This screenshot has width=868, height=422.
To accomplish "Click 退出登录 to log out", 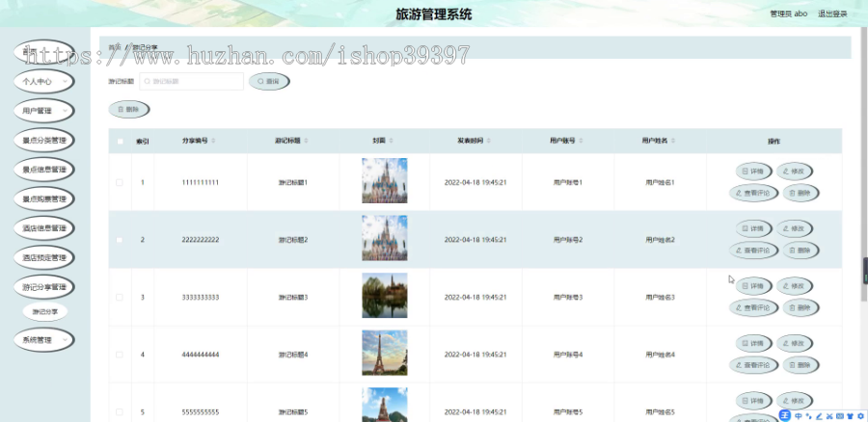I will coord(832,13).
